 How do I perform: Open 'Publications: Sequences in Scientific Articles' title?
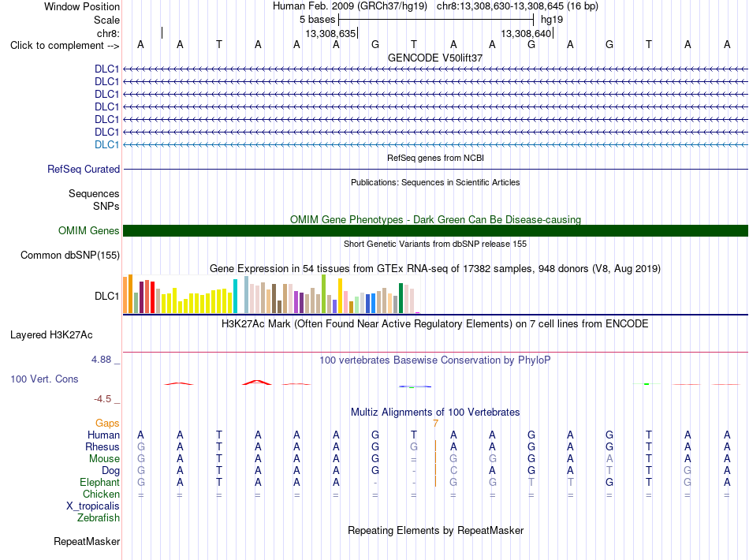pyautogui.click(x=435, y=182)
